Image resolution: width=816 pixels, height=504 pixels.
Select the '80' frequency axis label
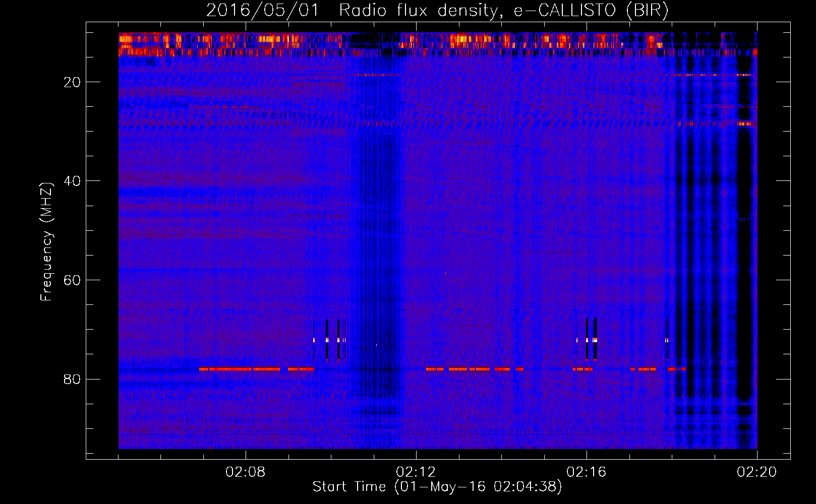coord(72,379)
